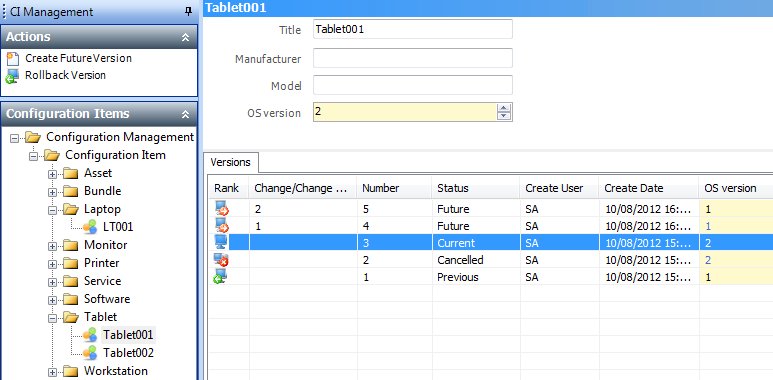Click into the Model input field

(x=413, y=85)
